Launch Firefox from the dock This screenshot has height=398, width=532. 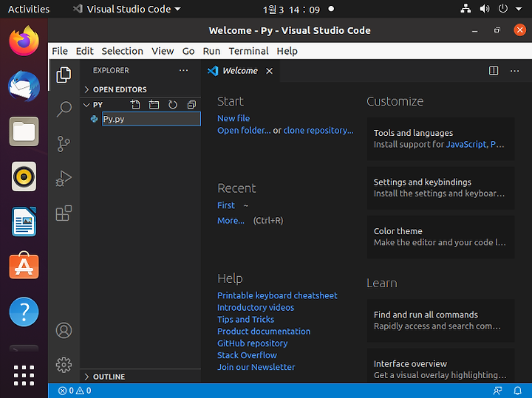pyautogui.click(x=24, y=41)
